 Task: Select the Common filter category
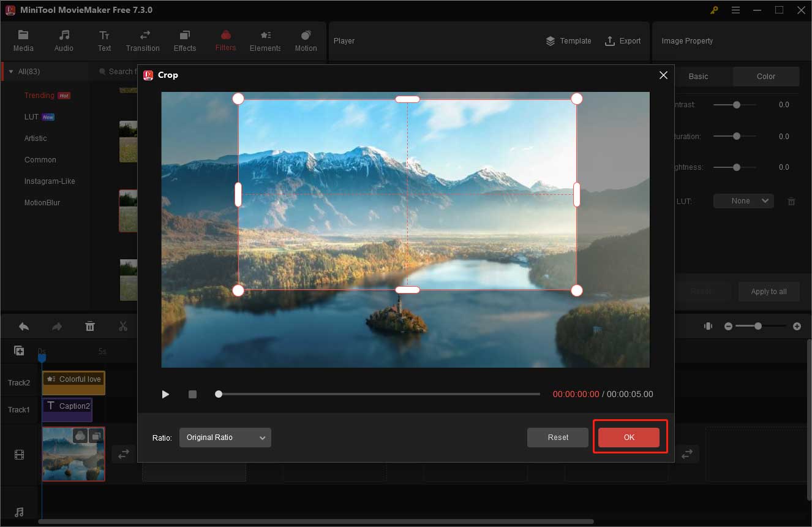(x=40, y=160)
